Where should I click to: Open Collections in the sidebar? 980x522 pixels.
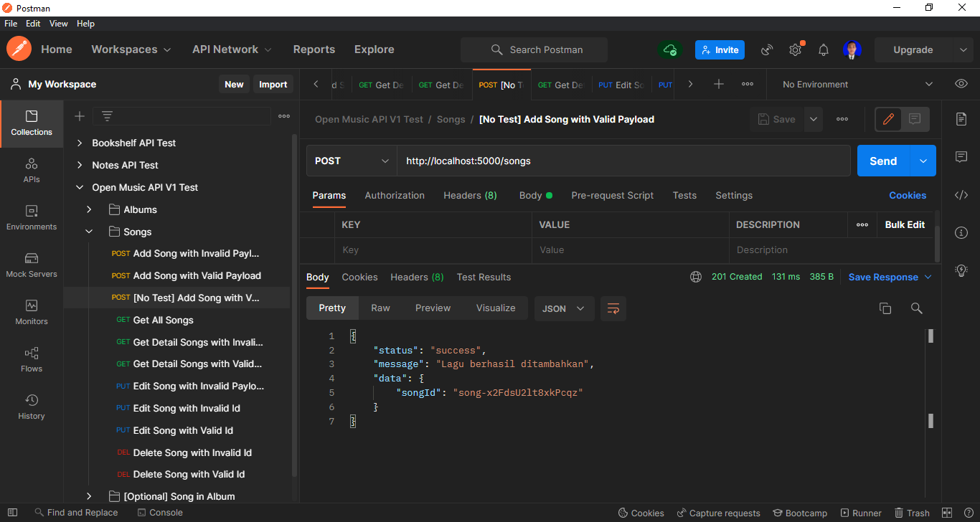coord(32,123)
